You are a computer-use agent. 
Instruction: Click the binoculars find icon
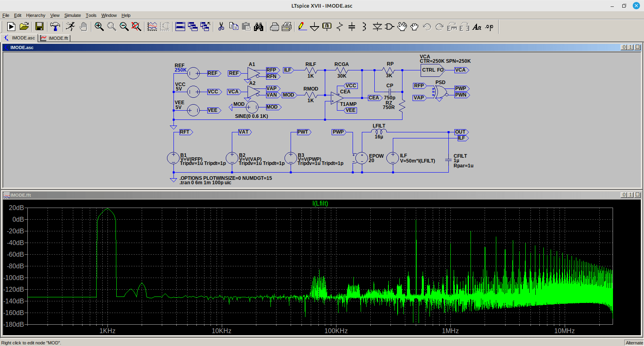pyautogui.click(x=258, y=27)
